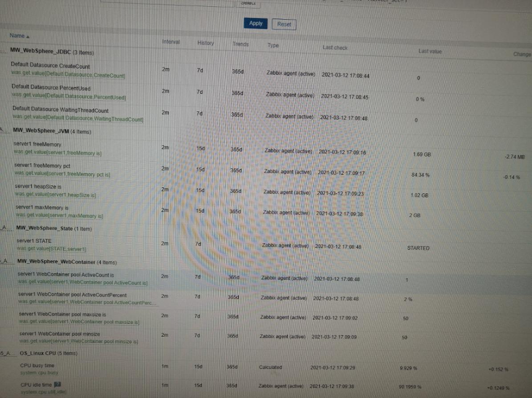Collapse the MW_WebSphere_JVM (4 Items) group

[52, 131]
